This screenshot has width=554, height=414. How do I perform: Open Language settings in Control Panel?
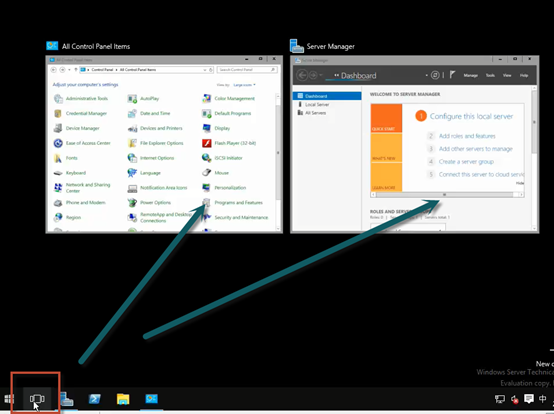point(144,173)
